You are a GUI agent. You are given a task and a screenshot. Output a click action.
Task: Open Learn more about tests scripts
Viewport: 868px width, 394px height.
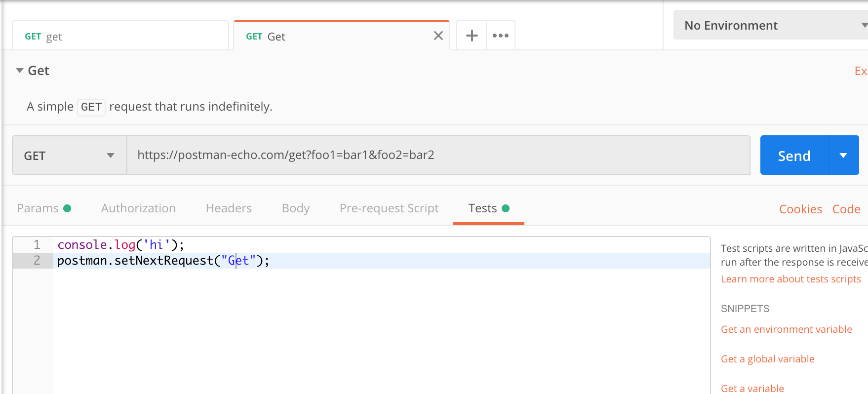coord(791,279)
